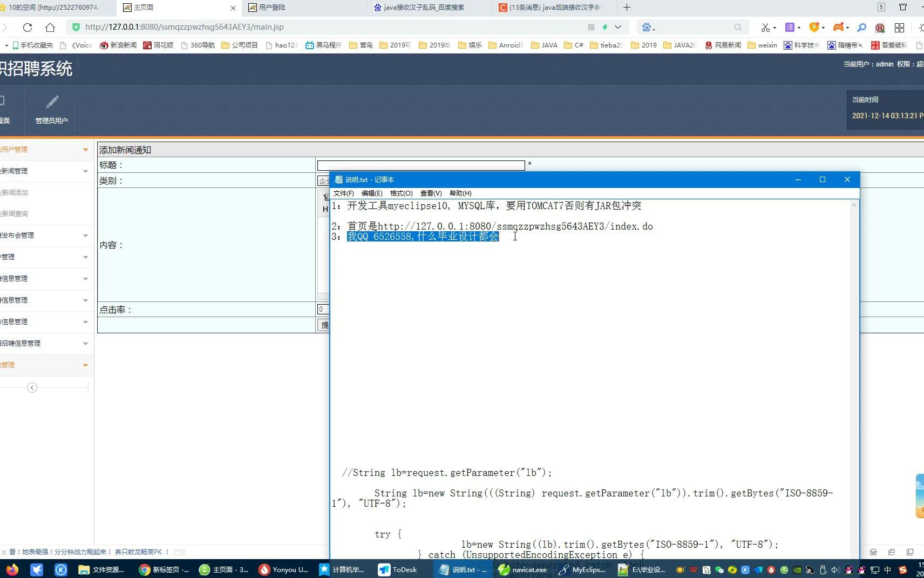Open a new browser tab with plus

(x=627, y=8)
